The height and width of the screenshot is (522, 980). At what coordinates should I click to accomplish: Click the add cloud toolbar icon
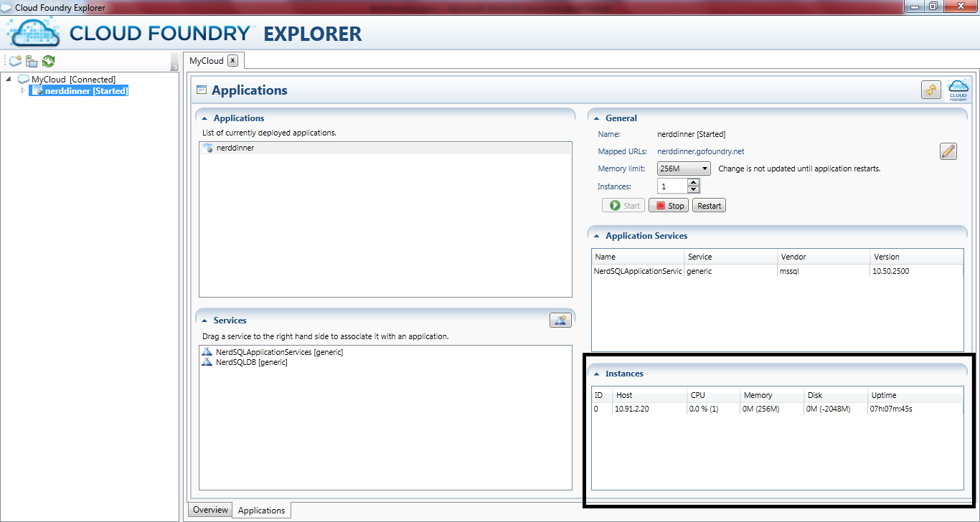point(15,62)
